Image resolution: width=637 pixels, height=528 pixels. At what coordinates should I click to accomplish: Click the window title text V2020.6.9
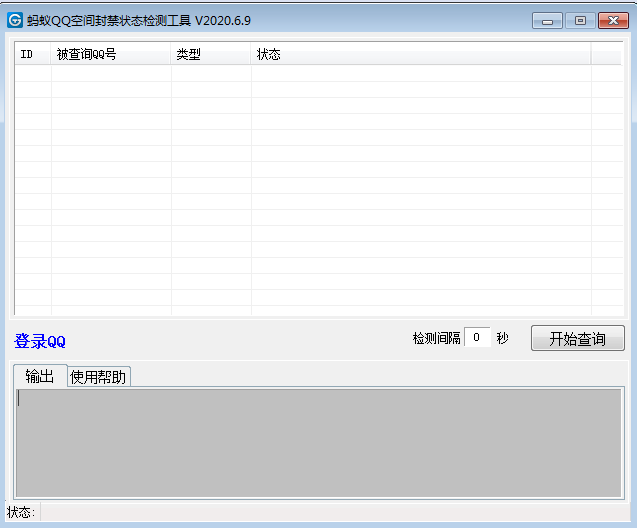coord(223,21)
